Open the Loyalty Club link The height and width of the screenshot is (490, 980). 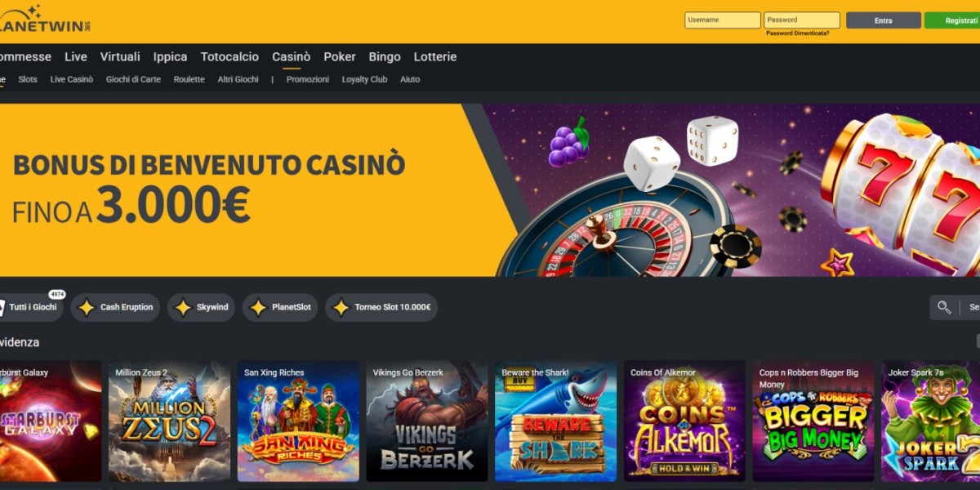[x=364, y=79]
